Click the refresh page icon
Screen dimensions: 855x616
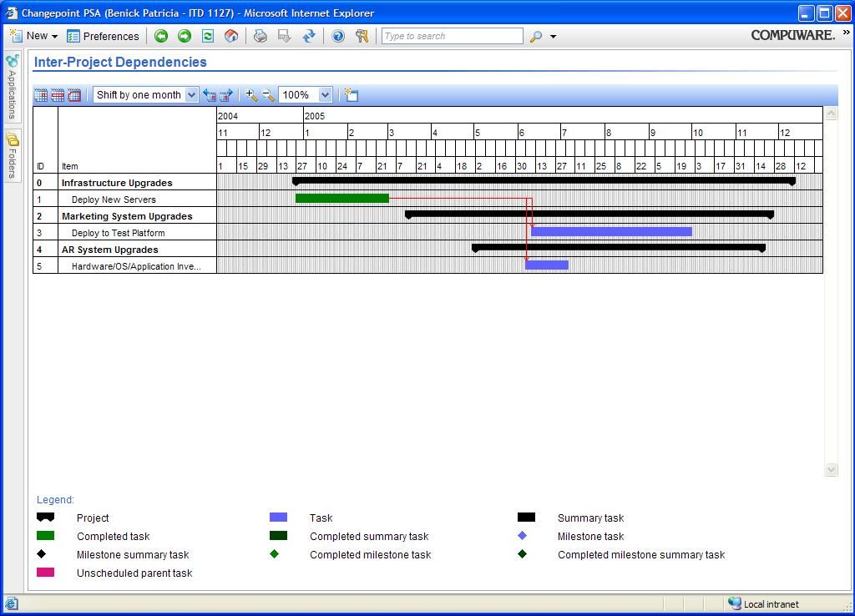point(208,36)
